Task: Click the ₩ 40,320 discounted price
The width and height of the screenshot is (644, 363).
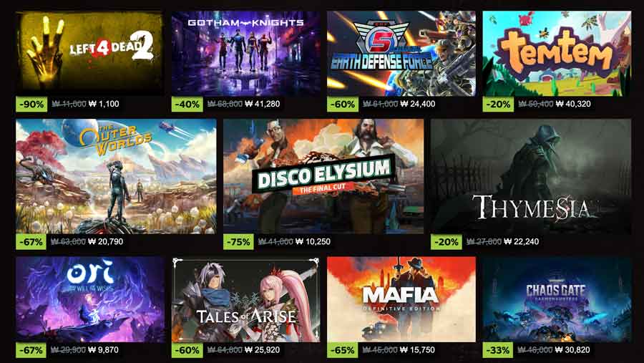Action: tap(573, 104)
